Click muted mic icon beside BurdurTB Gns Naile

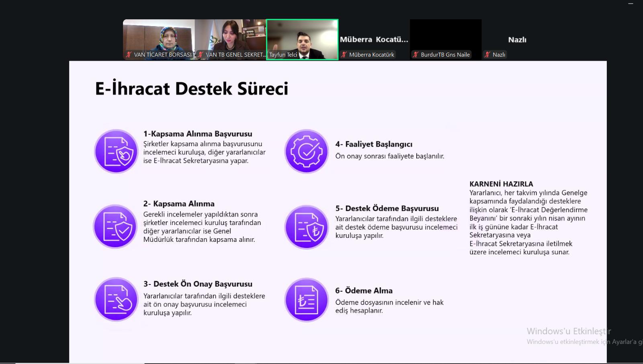click(x=416, y=55)
